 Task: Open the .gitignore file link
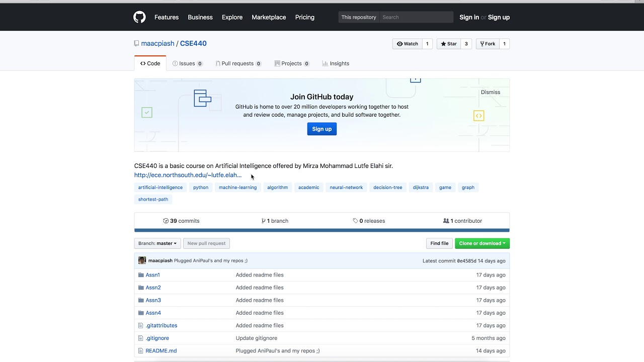pos(157,338)
